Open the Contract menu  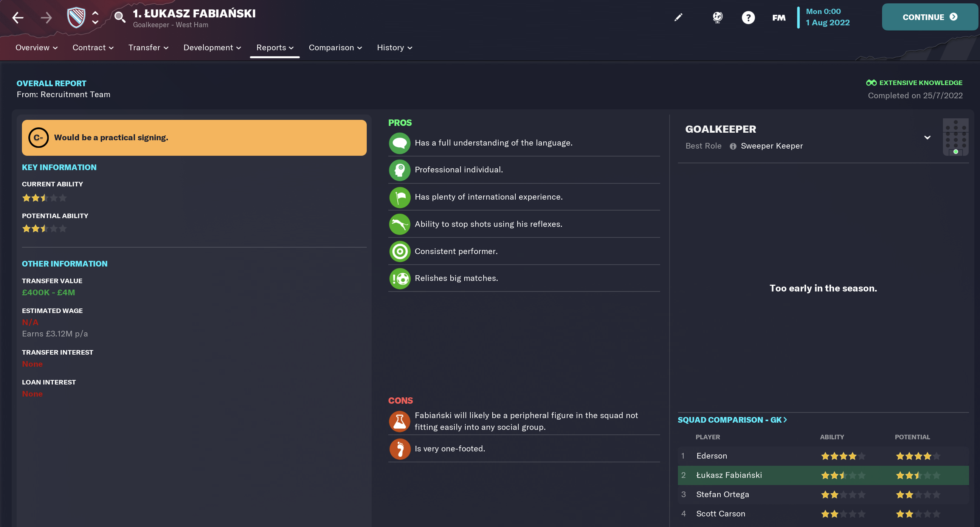[93, 48]
